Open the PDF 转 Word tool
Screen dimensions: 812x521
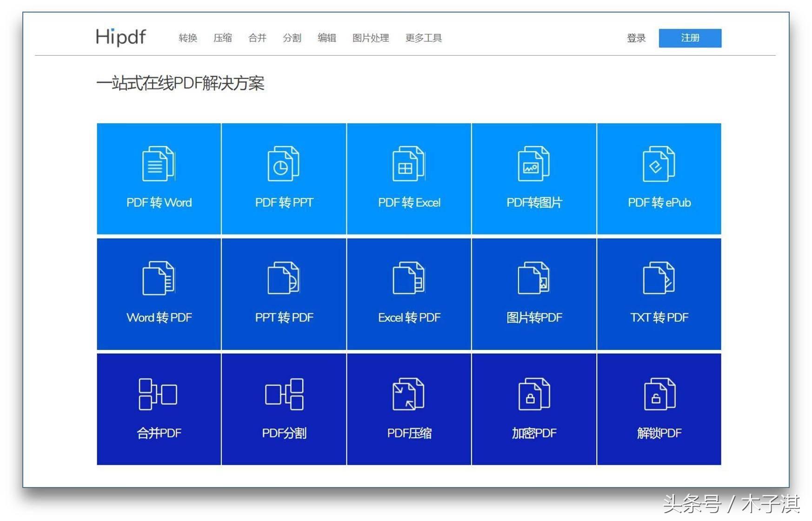click(158, 178)
